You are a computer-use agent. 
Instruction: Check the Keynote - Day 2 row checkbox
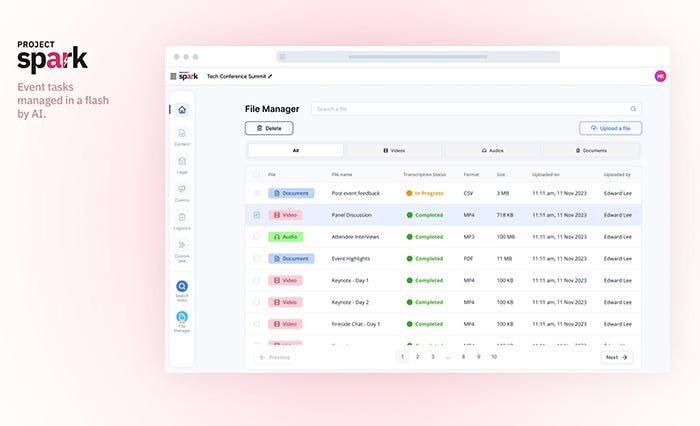point(256,302)
